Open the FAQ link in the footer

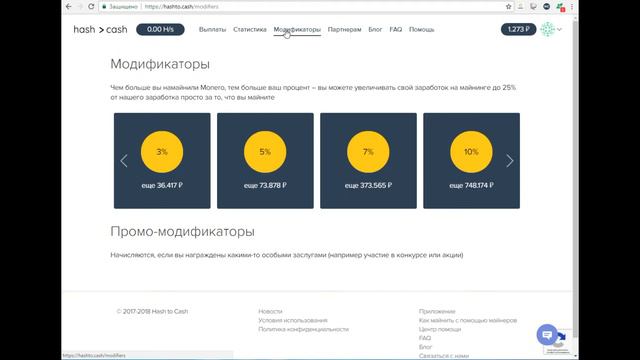pos(425,338)
